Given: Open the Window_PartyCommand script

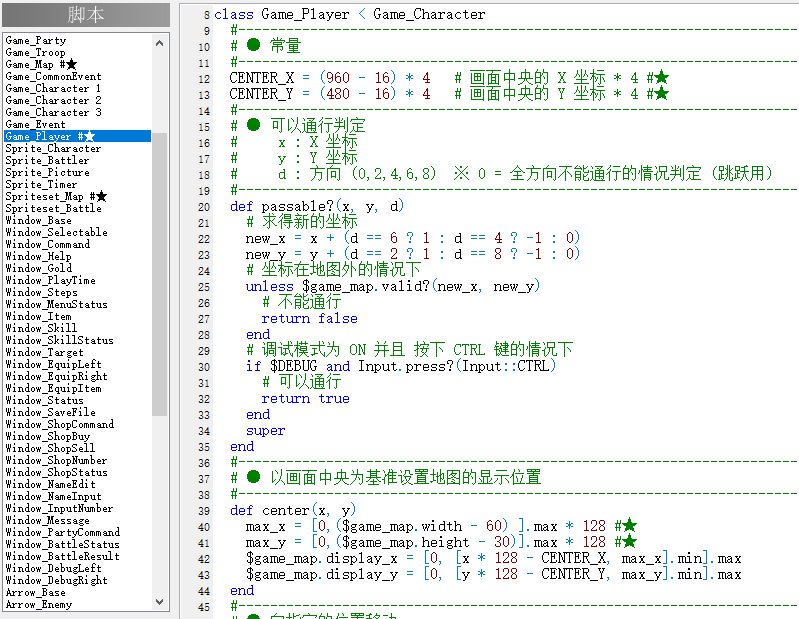Looking at the screenshot, I should pyautogui.click(x=63, y=532).
